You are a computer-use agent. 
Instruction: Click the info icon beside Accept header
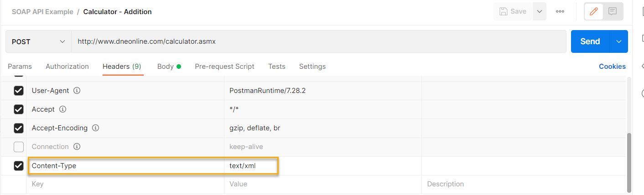pyautogui.click(x=63, y=109)
